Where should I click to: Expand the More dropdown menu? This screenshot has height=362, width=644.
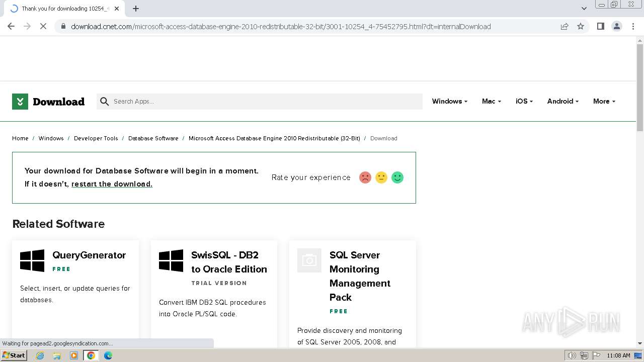point(604,101)
